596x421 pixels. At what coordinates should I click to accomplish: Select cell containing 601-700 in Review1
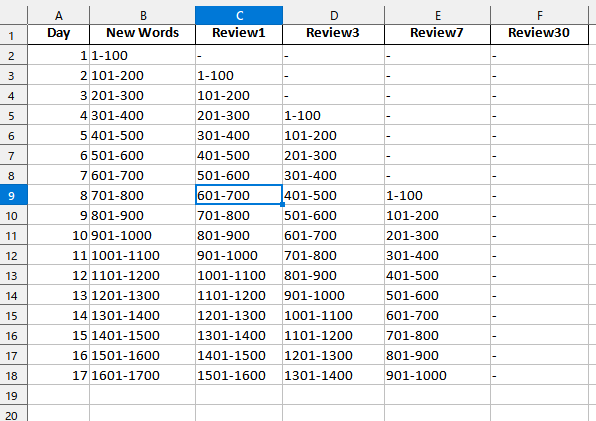[239, 195]
